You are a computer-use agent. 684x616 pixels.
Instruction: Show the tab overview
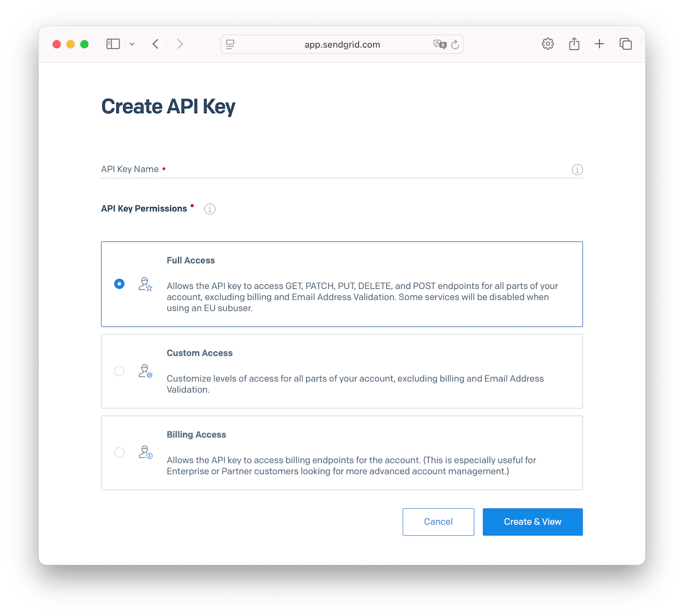pos(625,44)
